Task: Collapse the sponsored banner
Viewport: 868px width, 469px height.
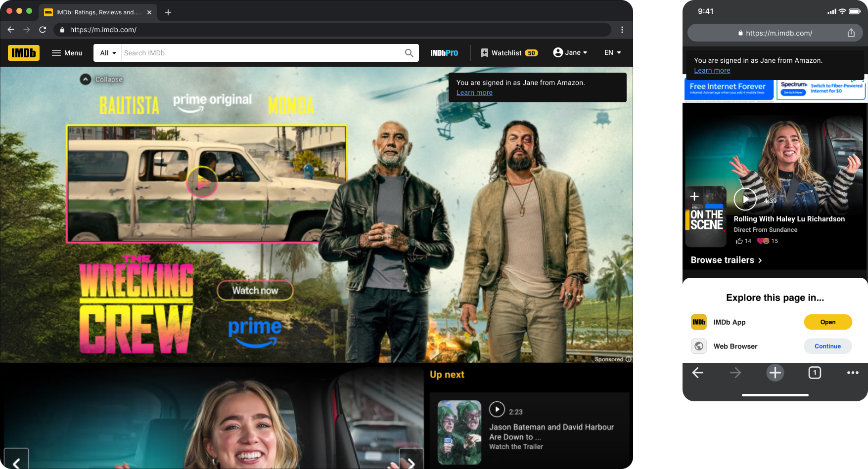Action: 101,79
